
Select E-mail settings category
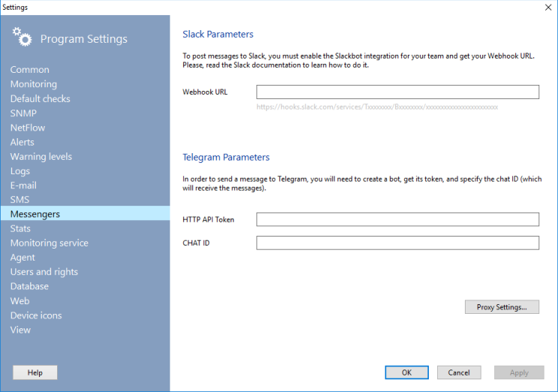(x=23, y=185)
